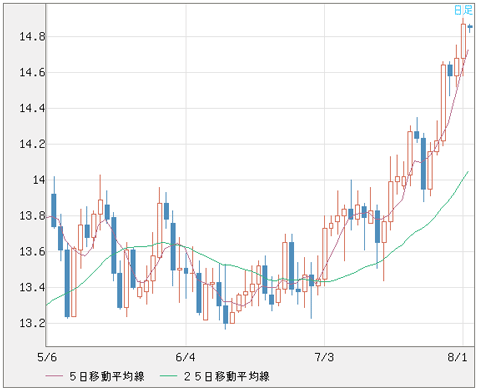Click the 25日移動平均線 legend text
The image size is (478, 390).
(x=226, y=376)
